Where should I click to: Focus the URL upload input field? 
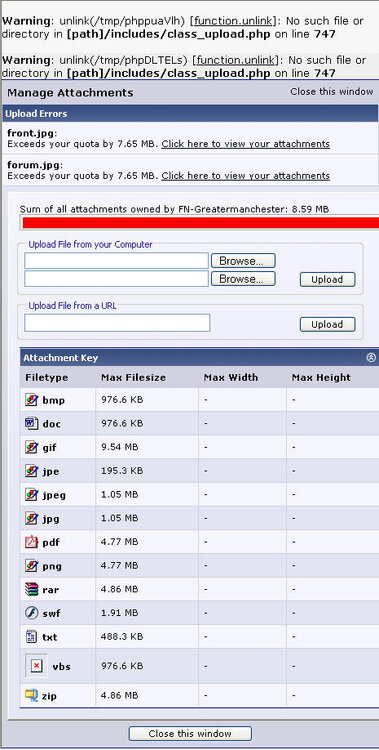pos(117,323)
